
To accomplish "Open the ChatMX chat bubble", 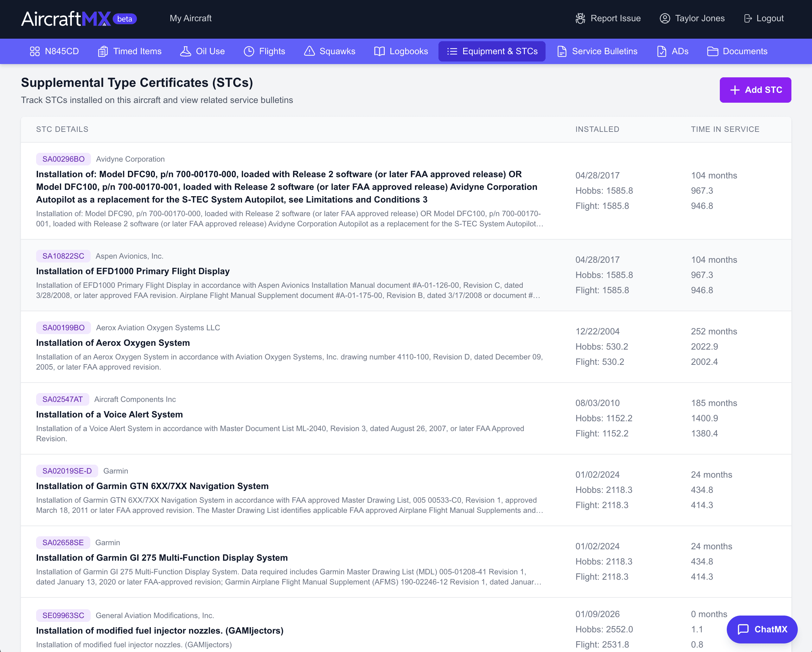I will (x=762, y=629).
